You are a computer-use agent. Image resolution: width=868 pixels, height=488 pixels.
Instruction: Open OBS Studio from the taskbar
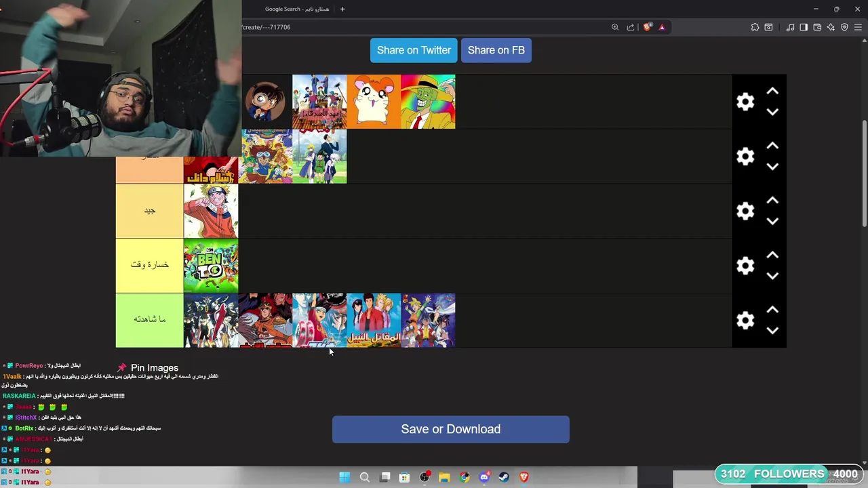(x=425, y=477)
